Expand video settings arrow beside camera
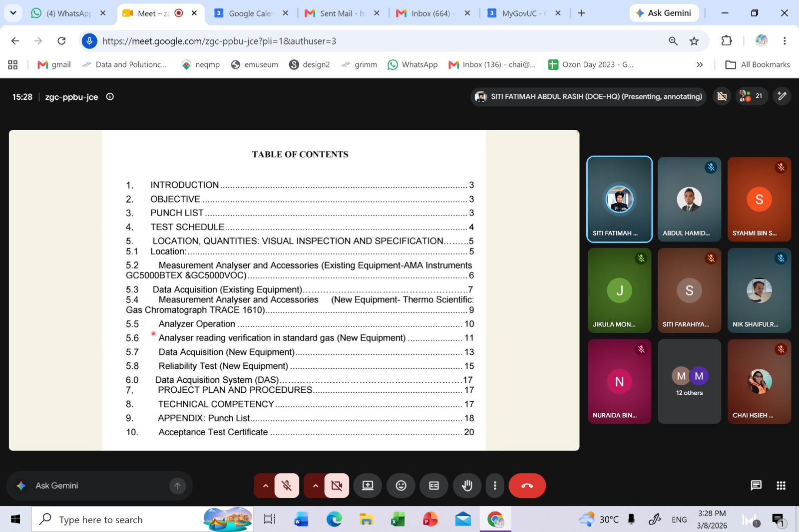Image resolution: width=799 pixels, height=532 pixels. pyautogui.click(x=315, y=486)
